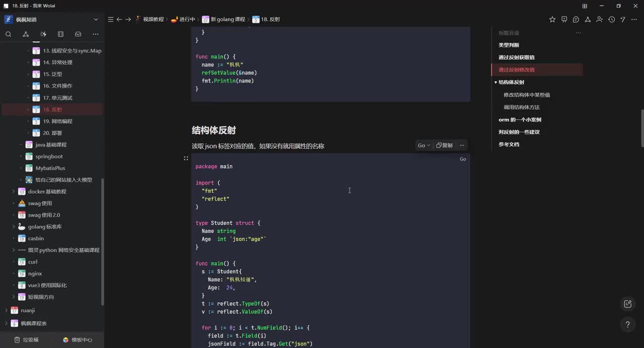The height and width of the screenshot is (348, 644).
Task: Open 垃圾桶 trash bin
Action: [26, 339]
